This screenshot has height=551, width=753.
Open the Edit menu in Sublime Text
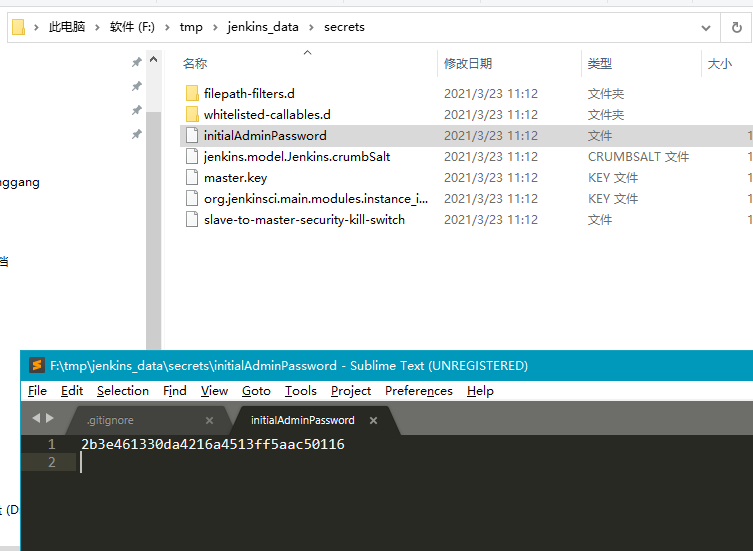[x=72, y=391]
